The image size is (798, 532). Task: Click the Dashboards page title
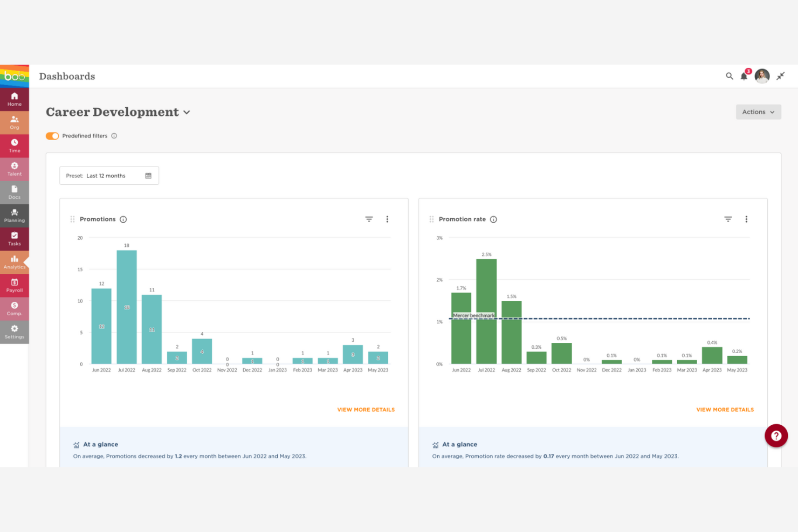pyautogui.click(x=67, y=76)
